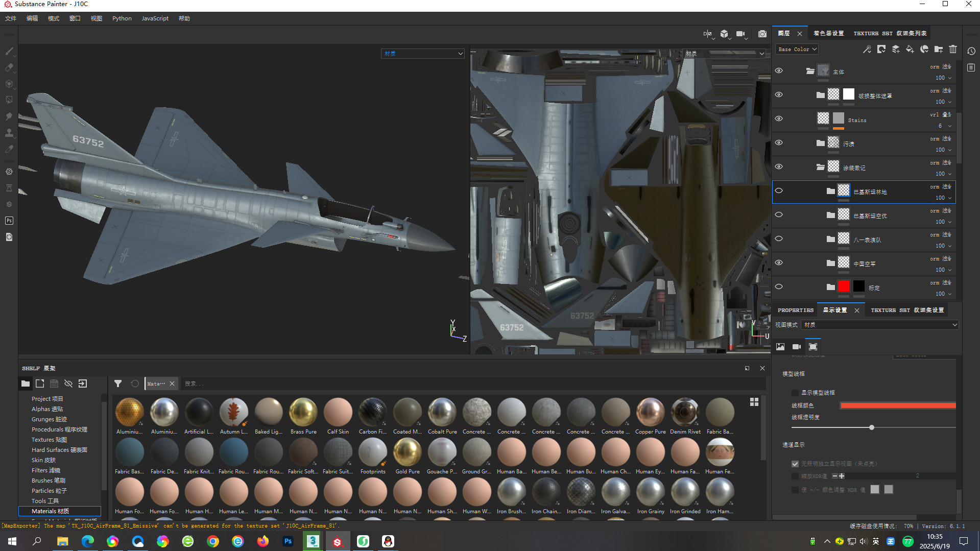This screenshot has height=551, width=980.
Task: Switch perspective view via cube icon
Action: pyautogui.click(x=725, y=34)
